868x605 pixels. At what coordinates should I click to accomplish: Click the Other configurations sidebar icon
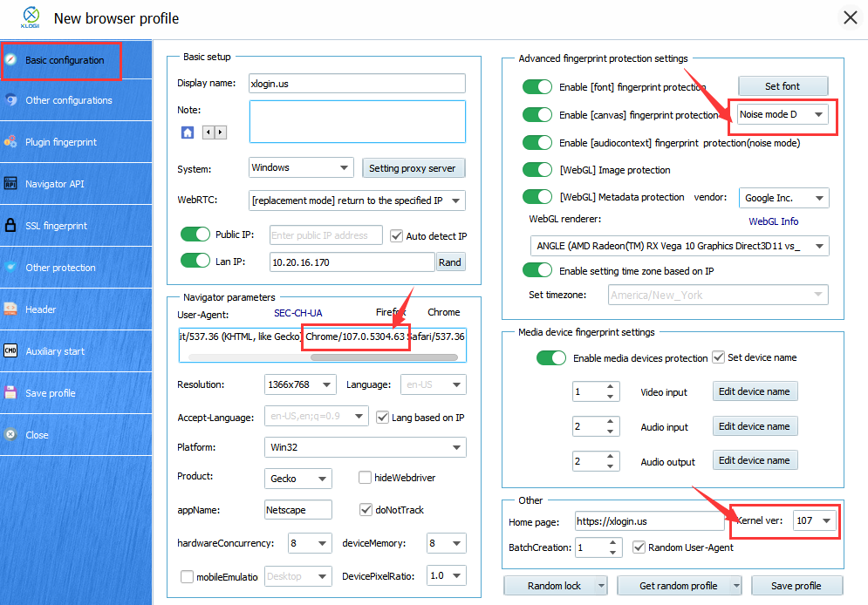click(10, 100)
